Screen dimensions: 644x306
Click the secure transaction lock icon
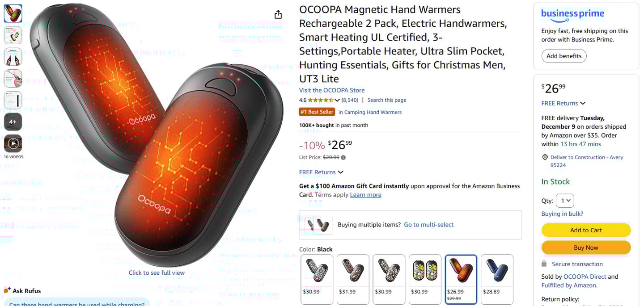point(544,264)
